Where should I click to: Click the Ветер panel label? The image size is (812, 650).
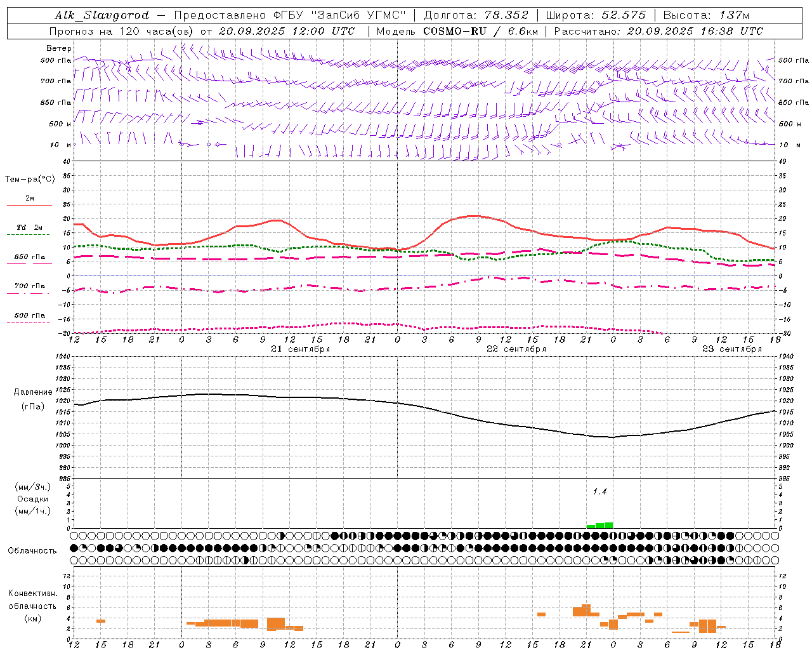pos(59,48)
